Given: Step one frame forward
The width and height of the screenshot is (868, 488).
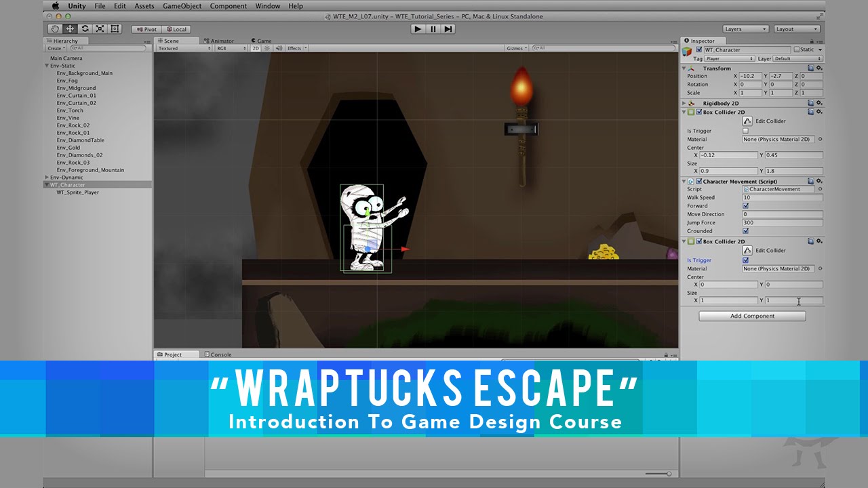Looking at the screenshot, I should point(448,28).
